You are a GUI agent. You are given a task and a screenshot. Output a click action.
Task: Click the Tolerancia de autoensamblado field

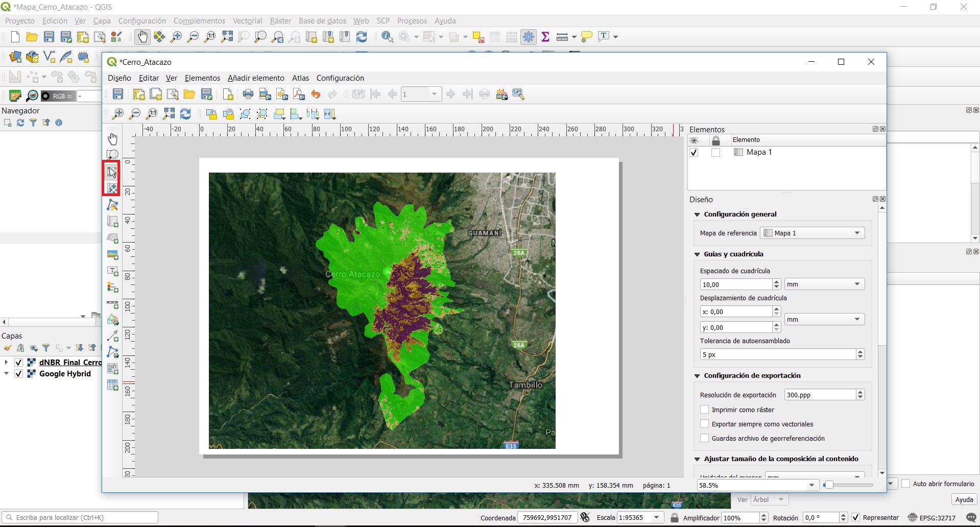click(777, 354)
